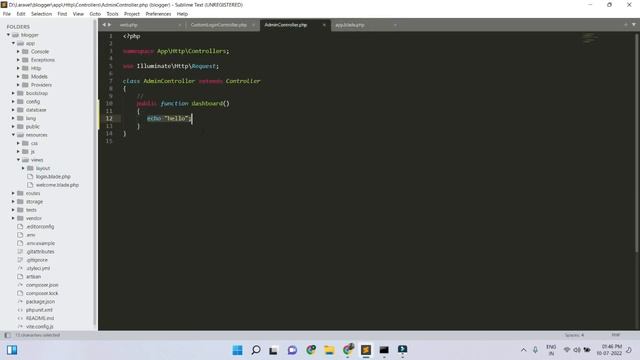Select the js folder

pyautogui.click(x=33, y=151)
